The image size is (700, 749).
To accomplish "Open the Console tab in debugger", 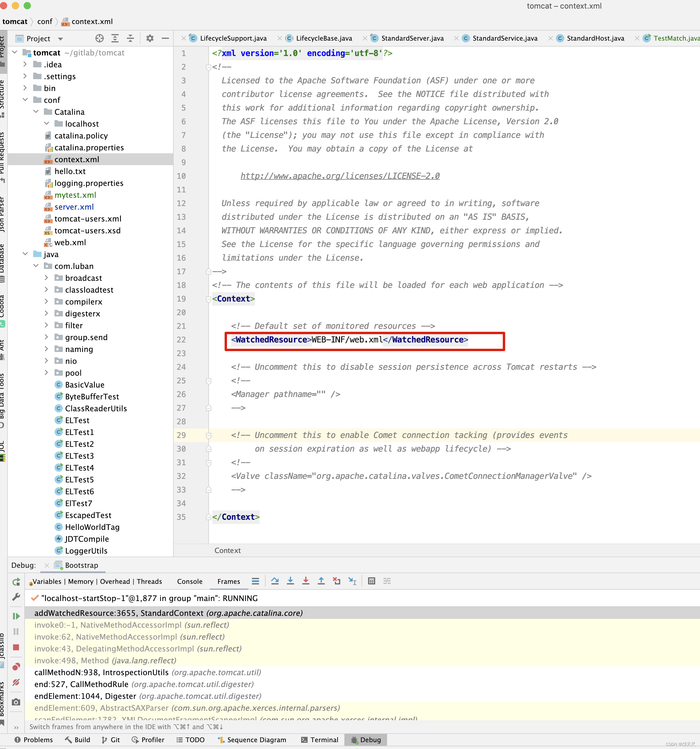I will [x=190, y=581].
